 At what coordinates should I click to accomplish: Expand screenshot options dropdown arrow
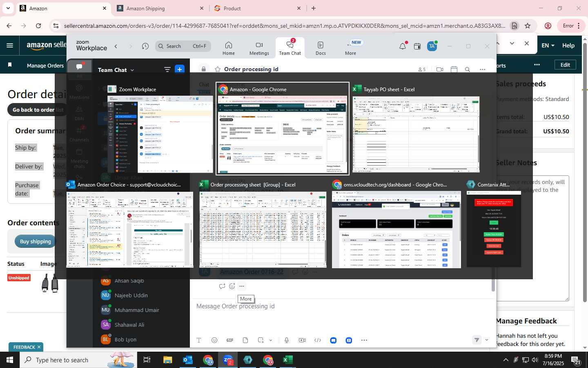271,340
